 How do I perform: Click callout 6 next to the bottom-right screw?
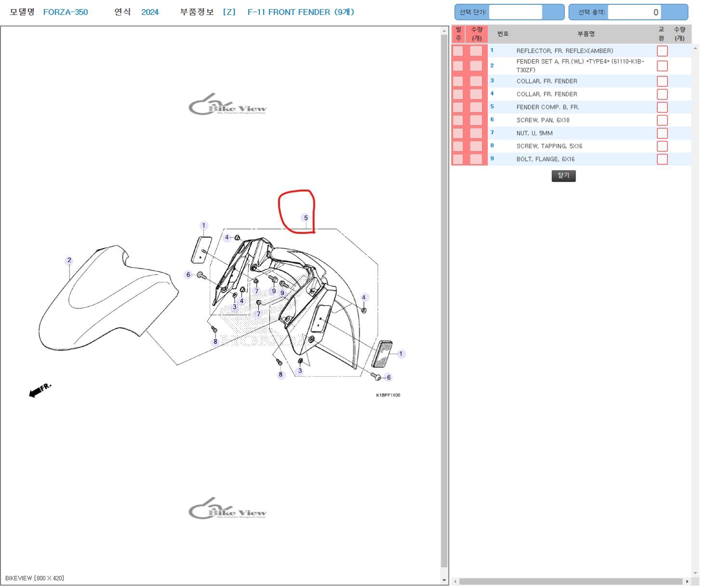pyautogui.click(x=388, y=377)
